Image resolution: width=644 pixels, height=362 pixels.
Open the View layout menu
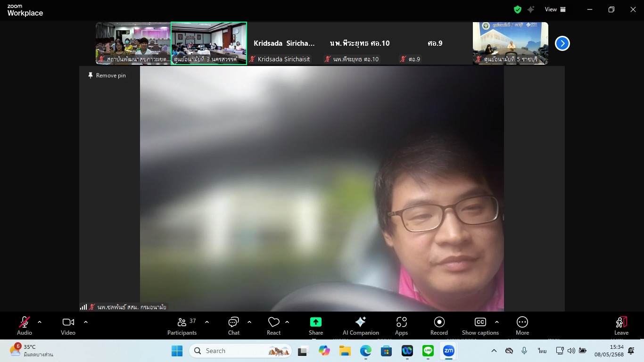click(x=555, y=9)
